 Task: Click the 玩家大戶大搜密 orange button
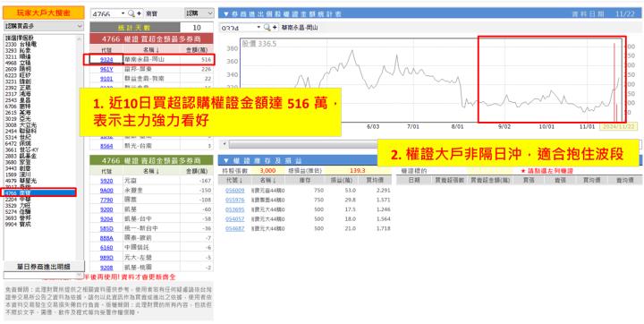click(x=44, y=13)
